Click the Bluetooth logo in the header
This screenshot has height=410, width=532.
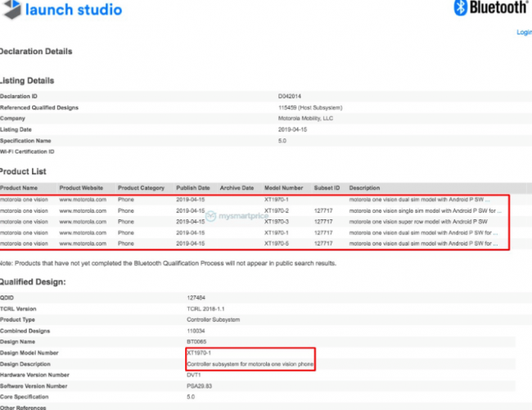click(489, 9)
